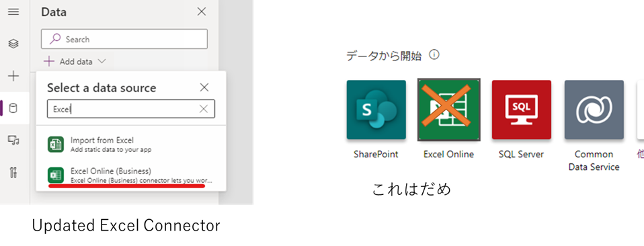Image resolution: width=644 pixels, height=246 pixels.
Task: Select Import from Excel data source
Action: coord(130,145)
